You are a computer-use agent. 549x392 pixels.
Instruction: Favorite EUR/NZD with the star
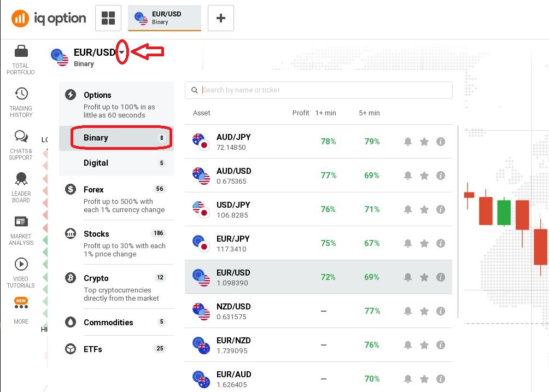424,345
